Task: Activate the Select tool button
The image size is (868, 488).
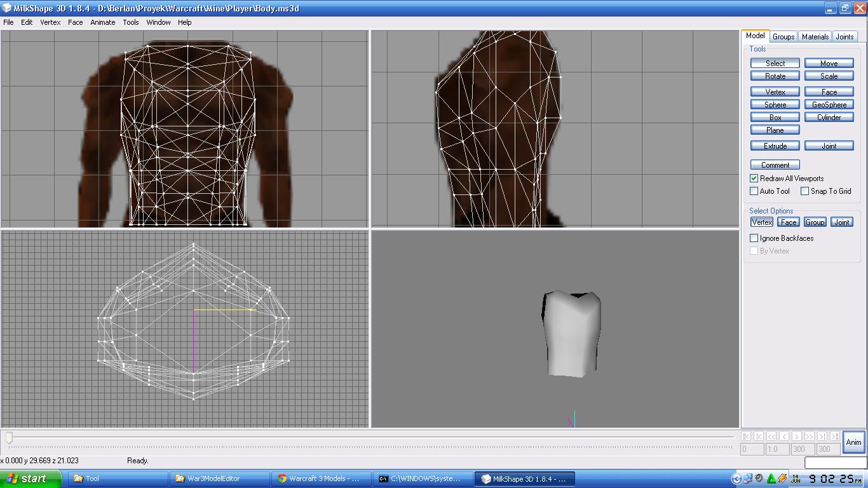Action: [x=775, y=64]
